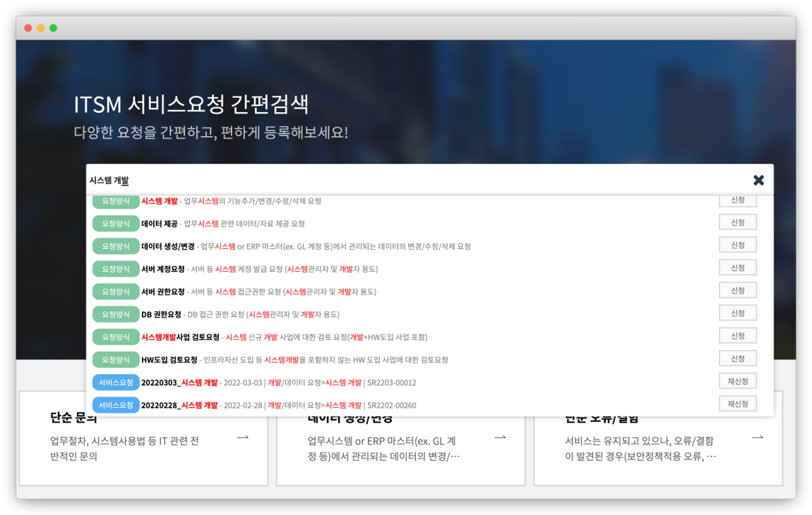Image resolution: width=812 pixels, height=515 pixels.
Task: Click the green macOS zoom button
Action: [x=54, y=28]
